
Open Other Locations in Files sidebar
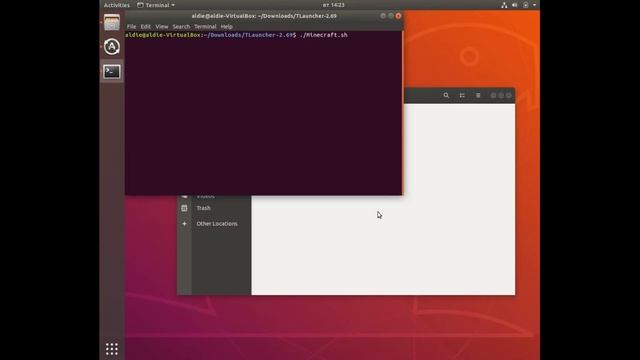click(216, 224)
